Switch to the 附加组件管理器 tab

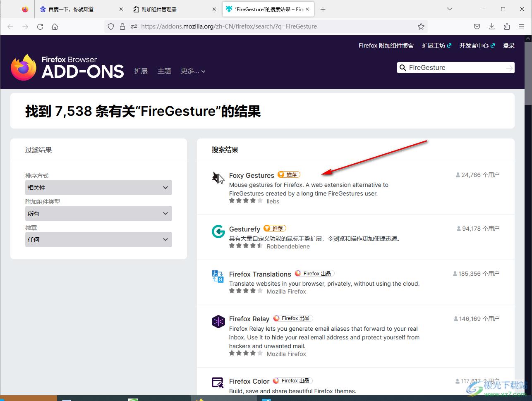pyautogui.click(x=175, y=9)
